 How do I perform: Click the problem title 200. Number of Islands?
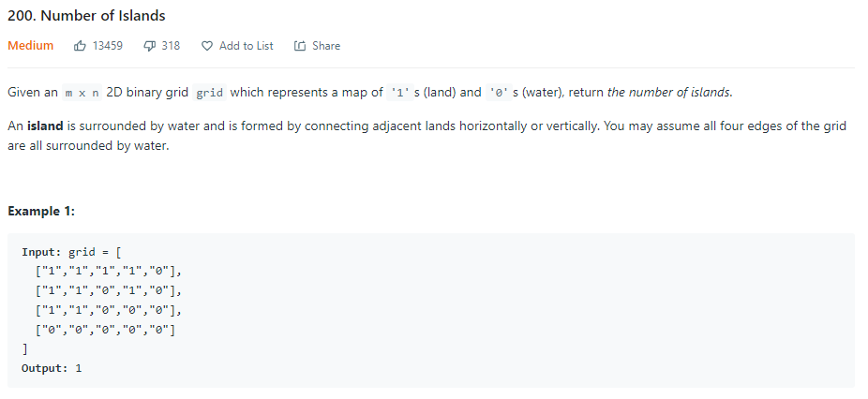(86, 16)
